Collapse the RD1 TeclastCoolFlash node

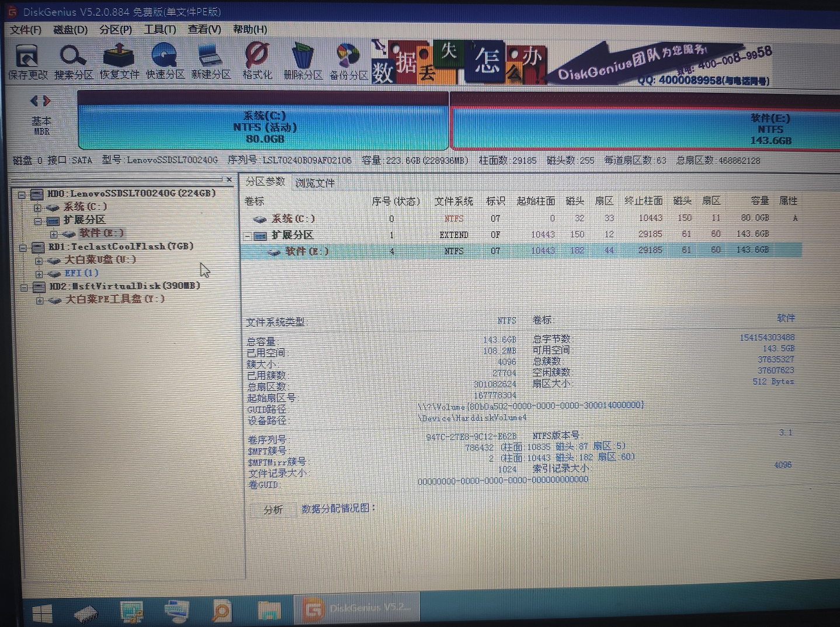23,248
